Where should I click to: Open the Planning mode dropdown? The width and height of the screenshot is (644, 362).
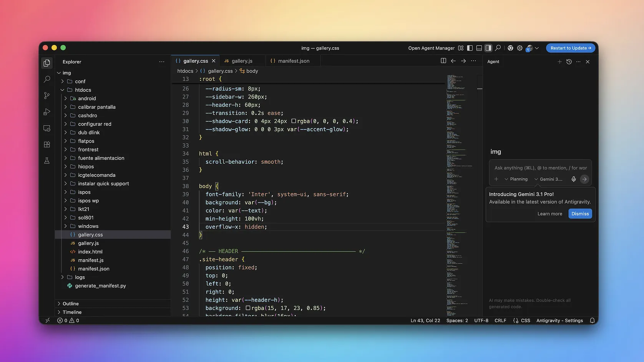click(x=516, y=179)
